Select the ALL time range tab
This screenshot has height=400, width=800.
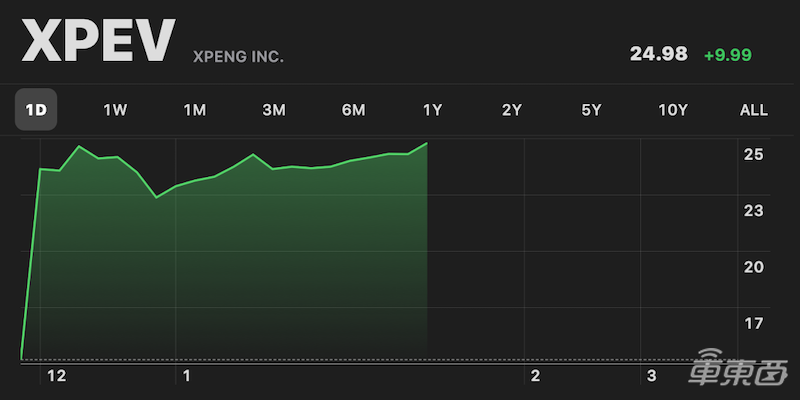pyautogui.click(x=753, y=110)
